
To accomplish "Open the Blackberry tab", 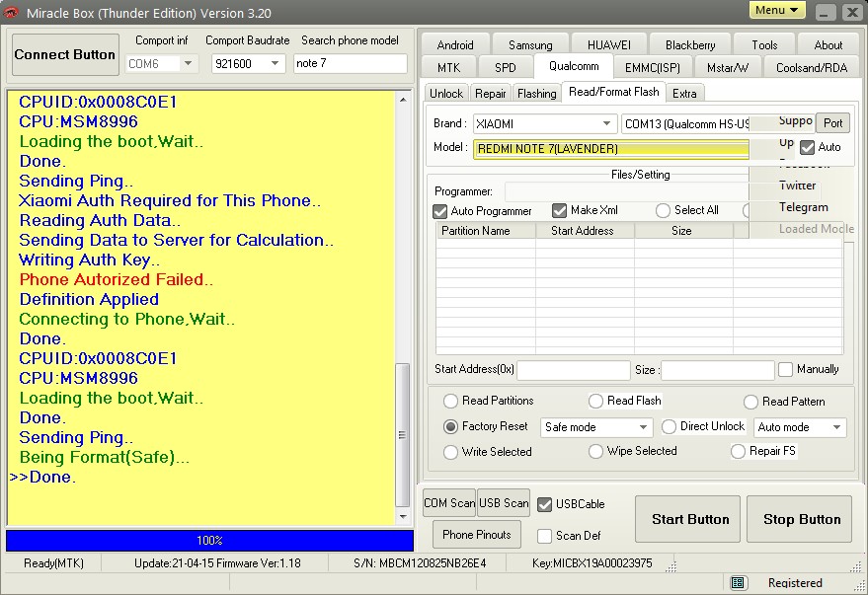I will coord(690,44).
